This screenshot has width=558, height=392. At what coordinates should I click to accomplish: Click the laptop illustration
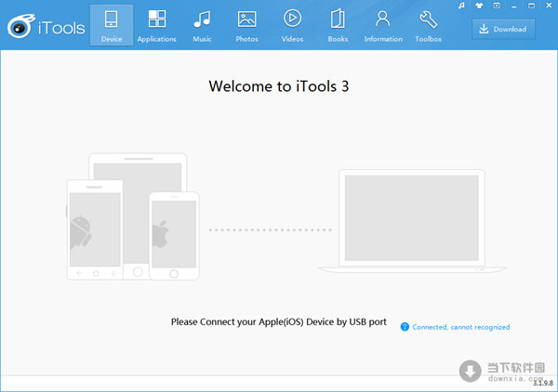tap(412, 221)
